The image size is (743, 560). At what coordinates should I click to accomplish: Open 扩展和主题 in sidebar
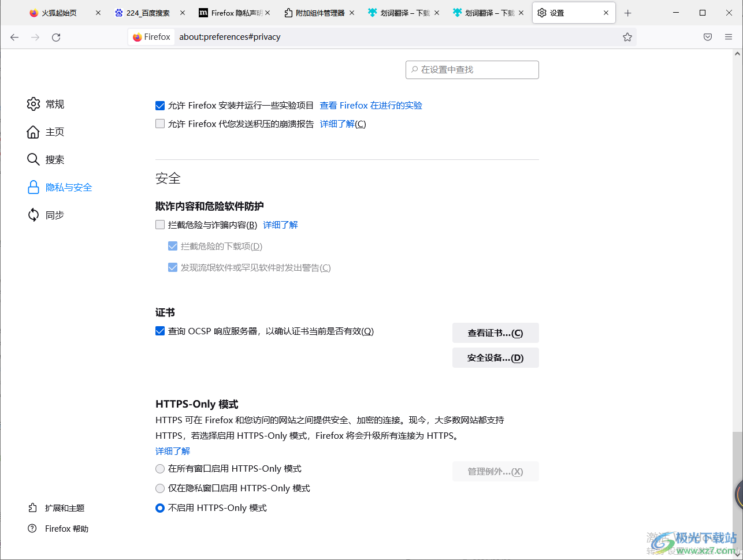[65, 508]
